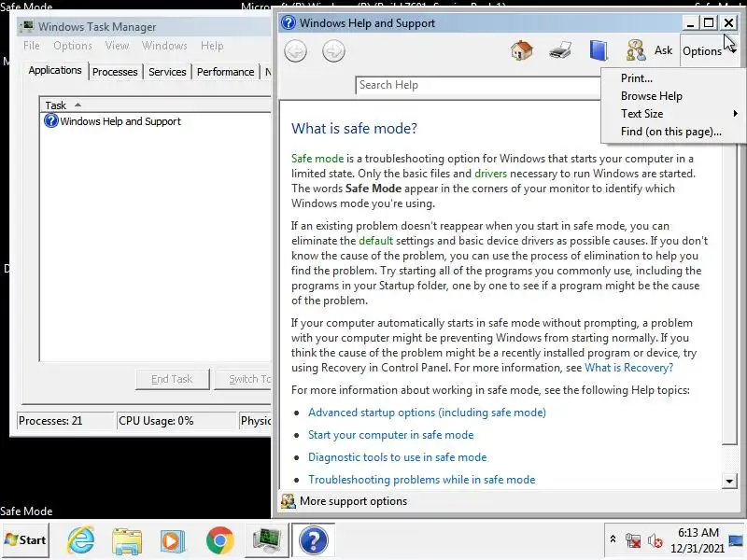Open the View menu in Task Manager
The width and height of the screenshot is (747, 560).
click(x=118, y=46)
